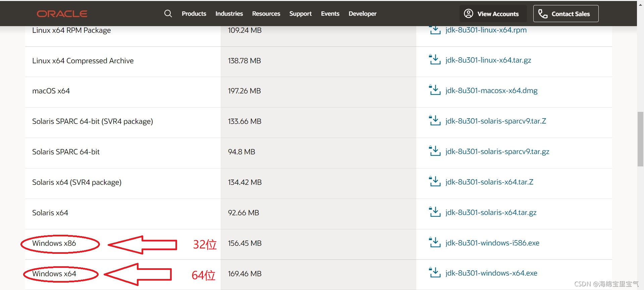Click the View Accounts button
The image size is (644, 290).
[493, 14]
